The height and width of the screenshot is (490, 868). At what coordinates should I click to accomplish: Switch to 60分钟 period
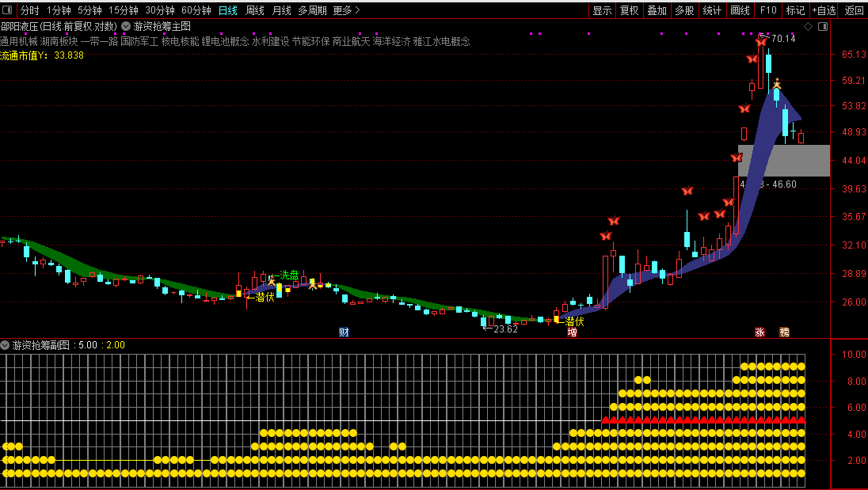(196, 10)
